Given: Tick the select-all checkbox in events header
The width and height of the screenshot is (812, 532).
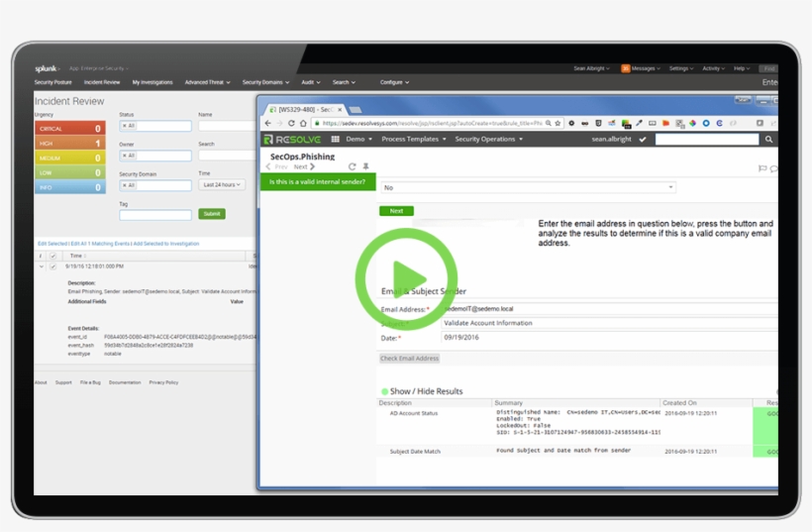Looking at the screenshot, I should (x=52, y=256).
